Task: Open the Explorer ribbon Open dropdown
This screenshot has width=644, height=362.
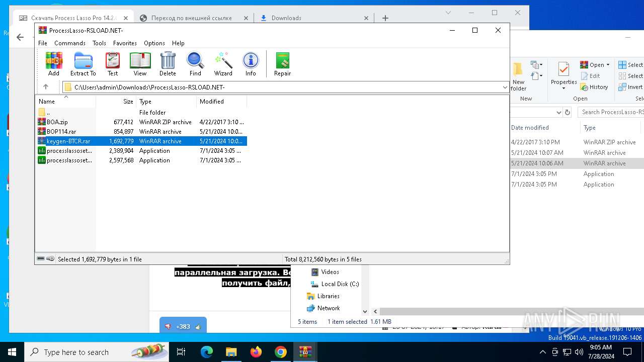Action: [x=595, y=65]
